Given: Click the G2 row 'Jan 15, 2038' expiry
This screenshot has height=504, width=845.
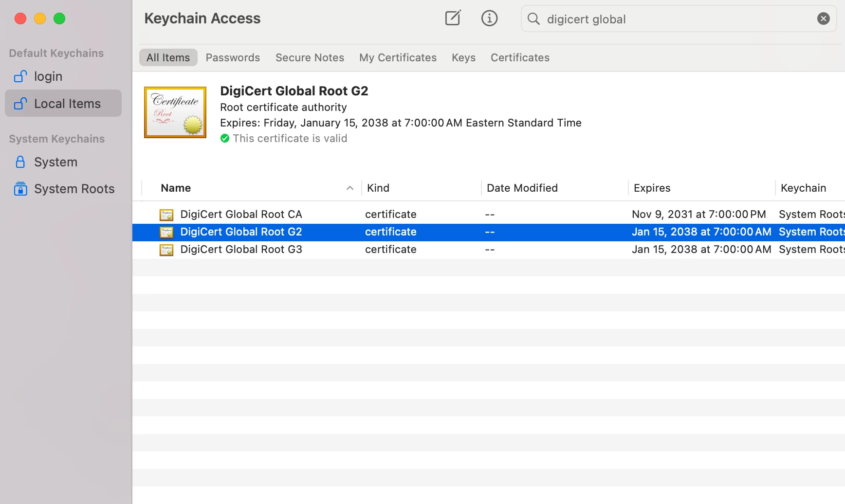Looking at the screenshot, I should click(x=701, y=232).
